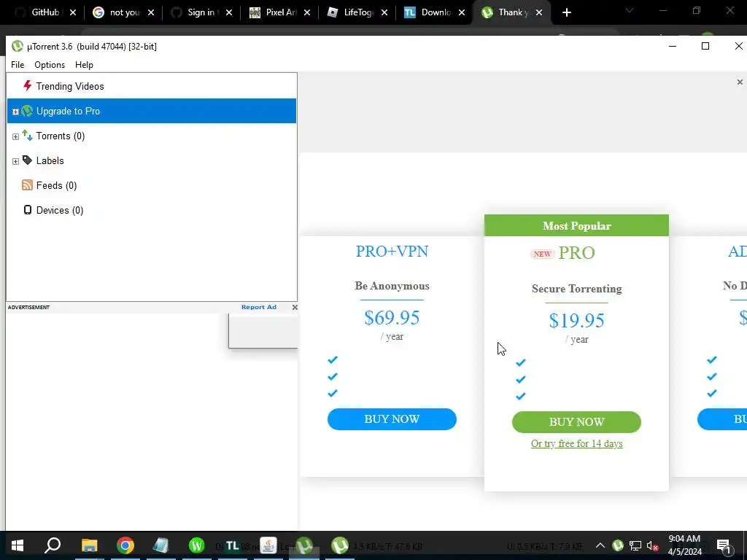
Task: Close the top banner ad
Action: pos(740,82)
